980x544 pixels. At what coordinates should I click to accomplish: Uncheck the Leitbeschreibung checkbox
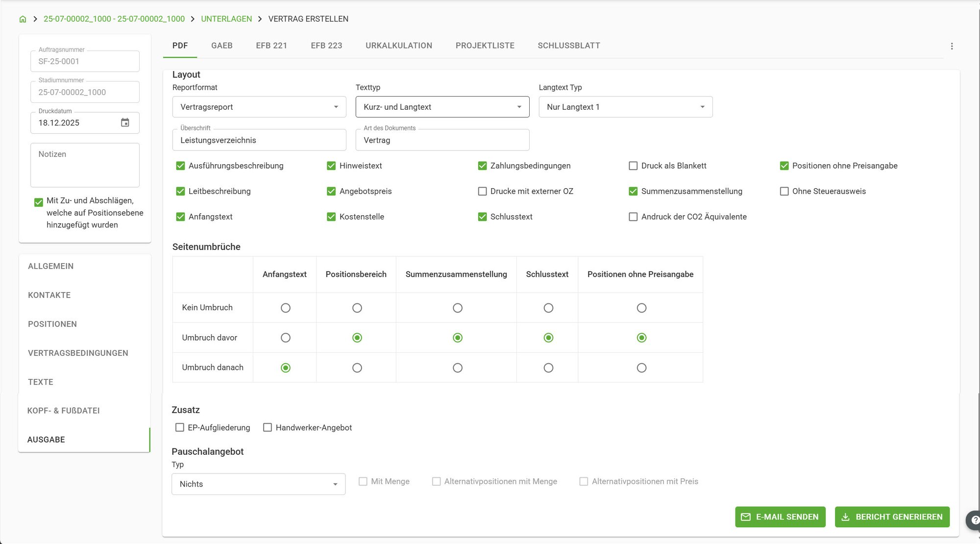pyautogui.click(x=180, y=191)
